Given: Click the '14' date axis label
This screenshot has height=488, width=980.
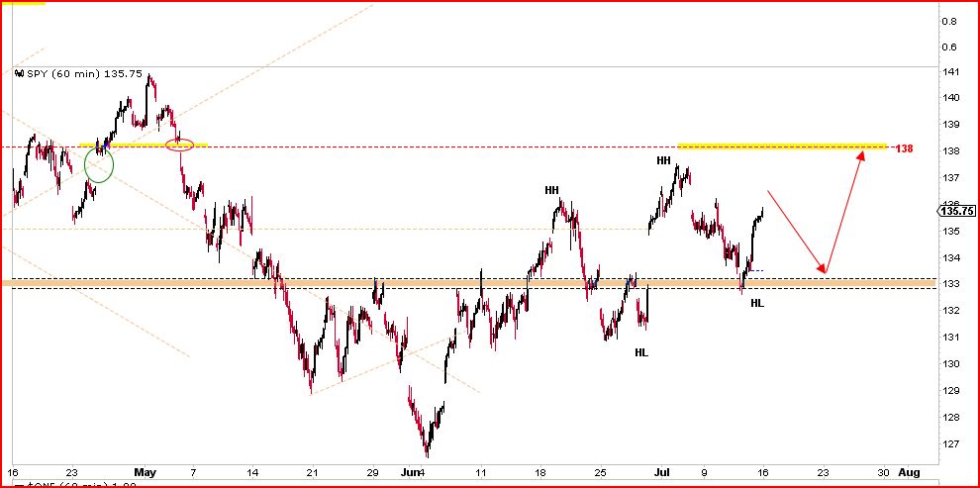Looking at the screenshot, I should pos(253,472).
